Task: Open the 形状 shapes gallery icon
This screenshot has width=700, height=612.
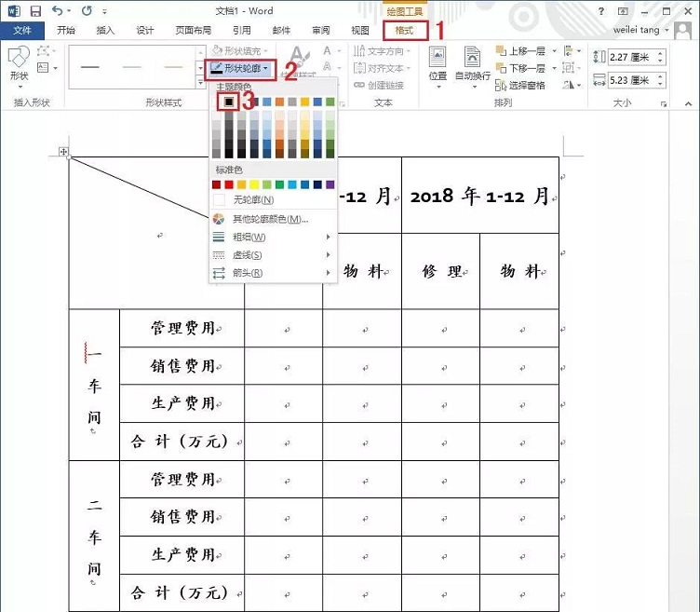Action: pyautogui.click(x=18, y=65)
